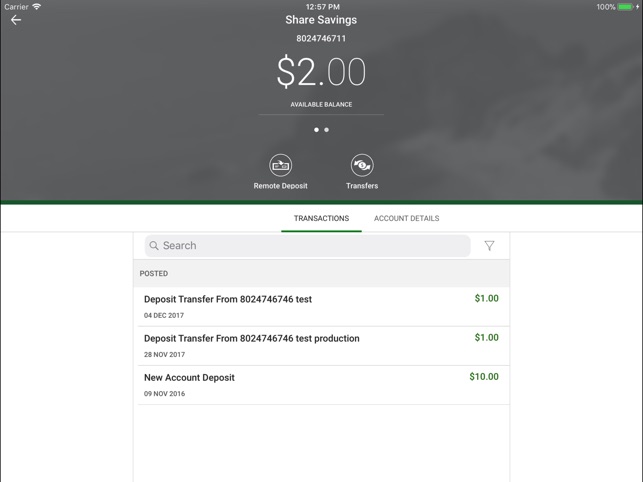The width and height of the screenshot is (643, 482).
Task: Switch to the Account Details tab
Action: pyautogui.click(x=406, y=218)
